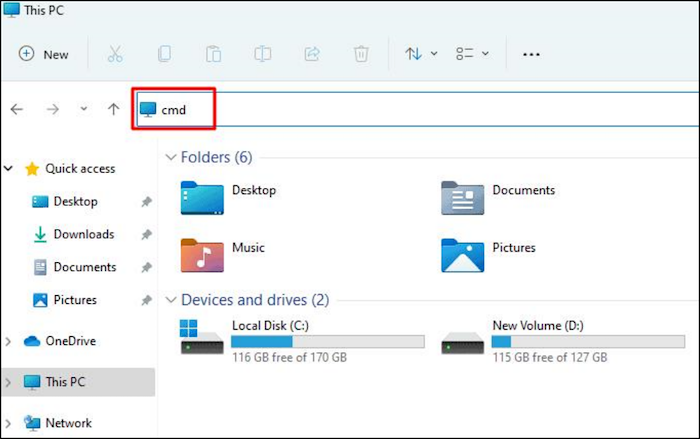Click the Back navigation arrow
Image resolution: width=700 pixels, height=439 pixels.
17,109
